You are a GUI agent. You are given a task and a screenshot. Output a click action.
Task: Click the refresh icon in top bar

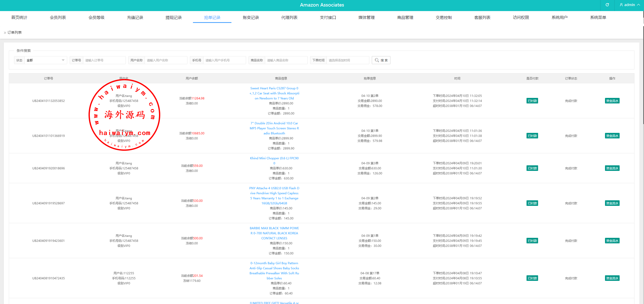607,5
